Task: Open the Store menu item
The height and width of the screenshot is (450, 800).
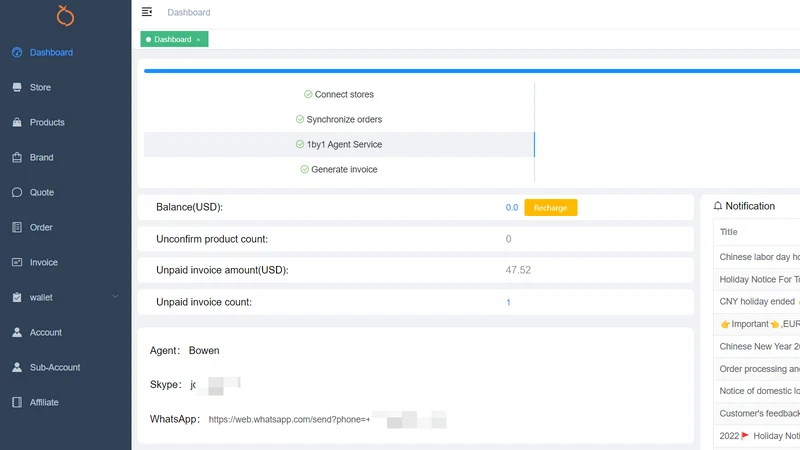Action: [x=40, y=87]
